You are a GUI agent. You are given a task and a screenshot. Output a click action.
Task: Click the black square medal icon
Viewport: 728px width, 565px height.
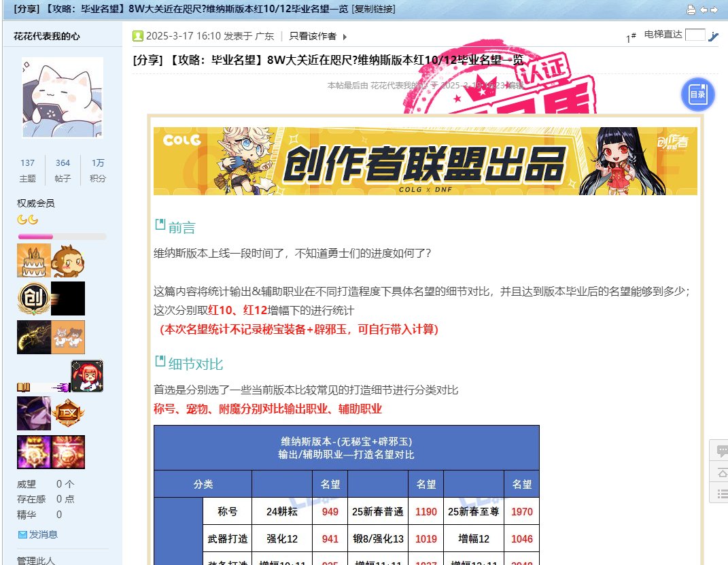click(68, 298)
